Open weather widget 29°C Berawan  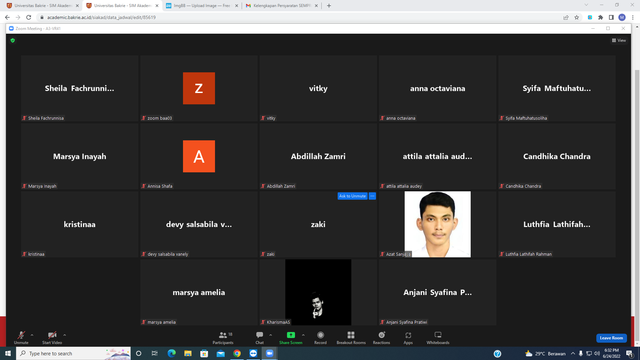point(545,353)
